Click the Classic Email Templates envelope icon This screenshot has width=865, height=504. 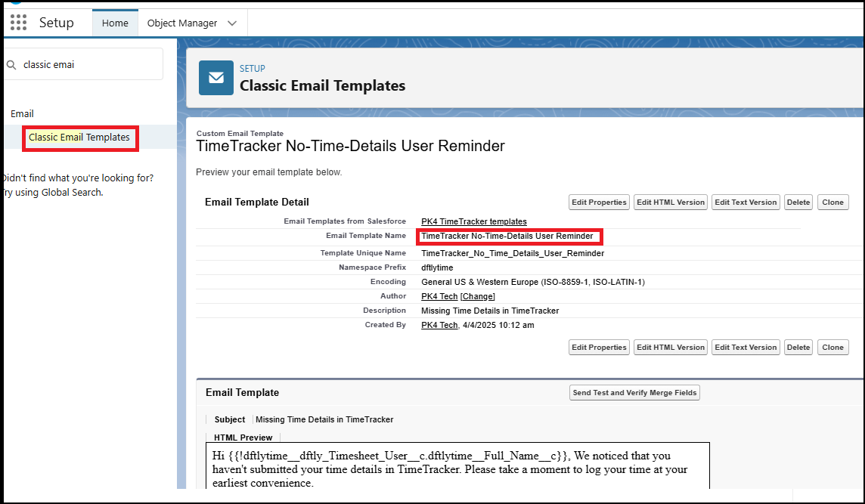216,78
